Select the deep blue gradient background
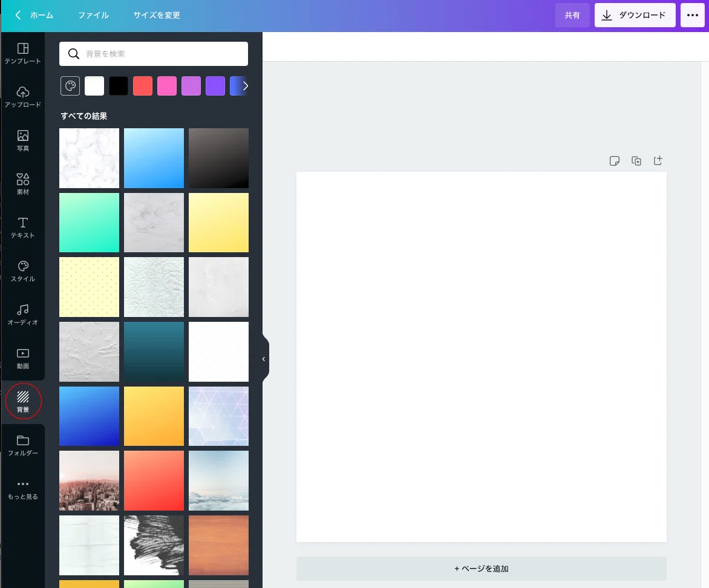The image size is (709, 588). [x=89, y=416]
